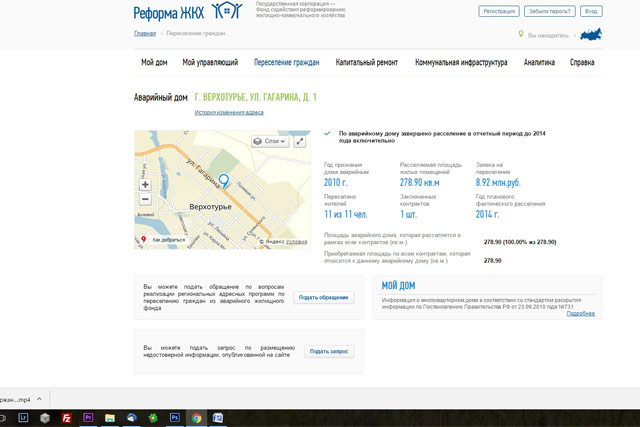Screen dimensions: 640x427
Task: Go to Капитальный ремонт section
Action: [x=366, y=62]
